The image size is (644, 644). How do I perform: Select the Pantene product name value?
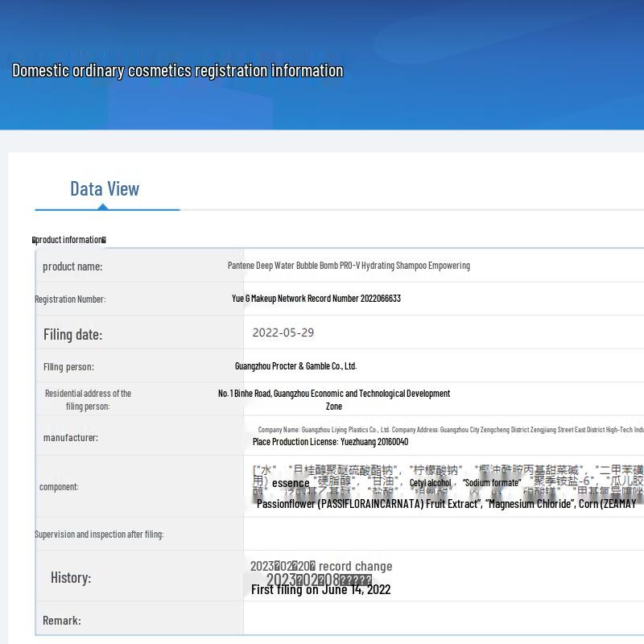pyautogui.click(x=349, y=266)
